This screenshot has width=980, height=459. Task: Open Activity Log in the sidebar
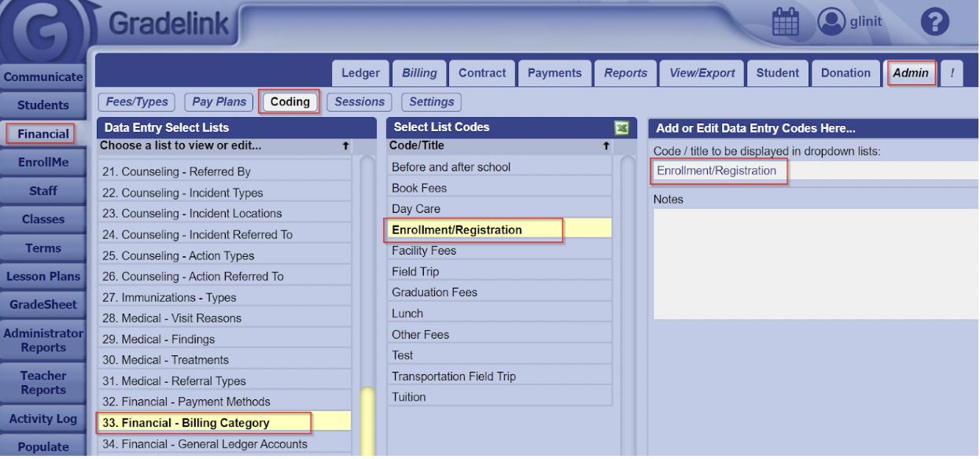point(42,419)
